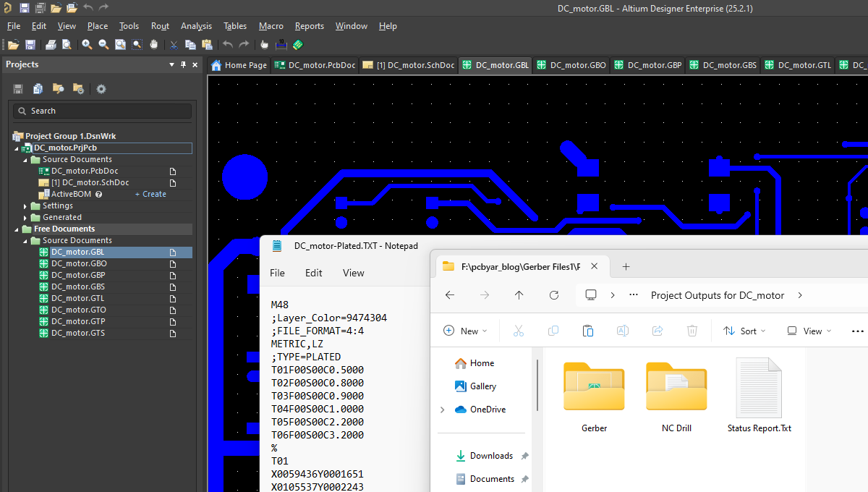Click the Refresh icon in File Explorer

point(554,295)
